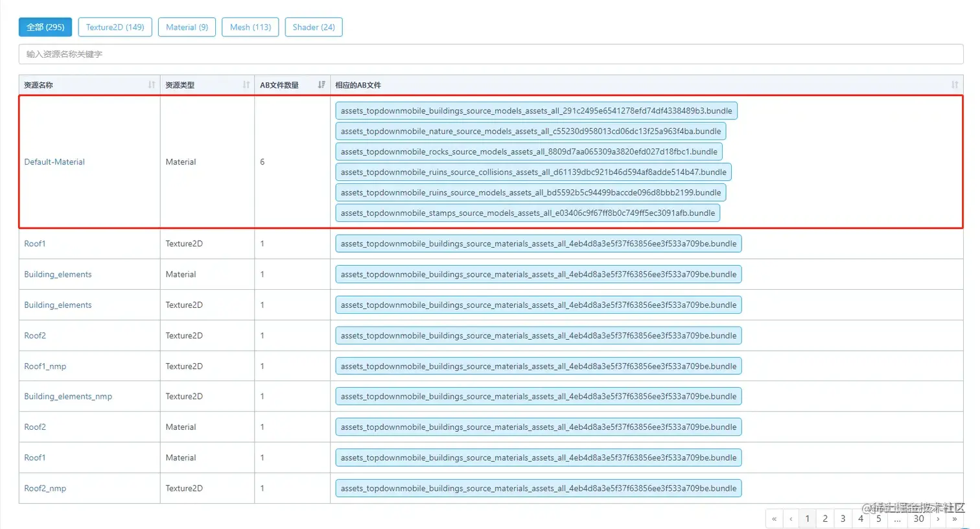Go to page 2
The height and width of the screenshot is (529, 980).
(x=825, y=519)
